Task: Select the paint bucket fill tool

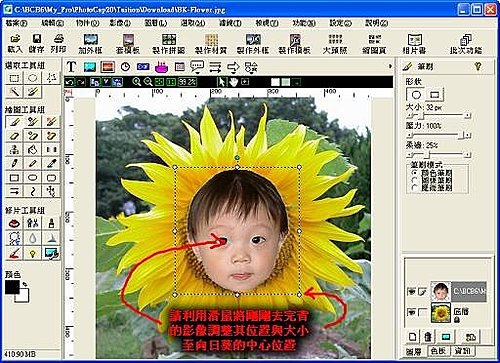Action: pyautogui.click(x=33, y=149)
